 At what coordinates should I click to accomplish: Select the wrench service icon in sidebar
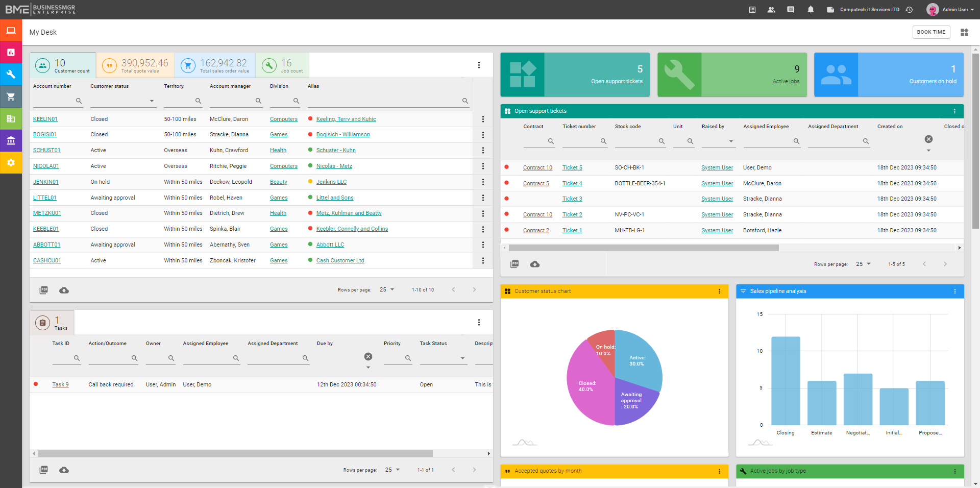[11, 74]
